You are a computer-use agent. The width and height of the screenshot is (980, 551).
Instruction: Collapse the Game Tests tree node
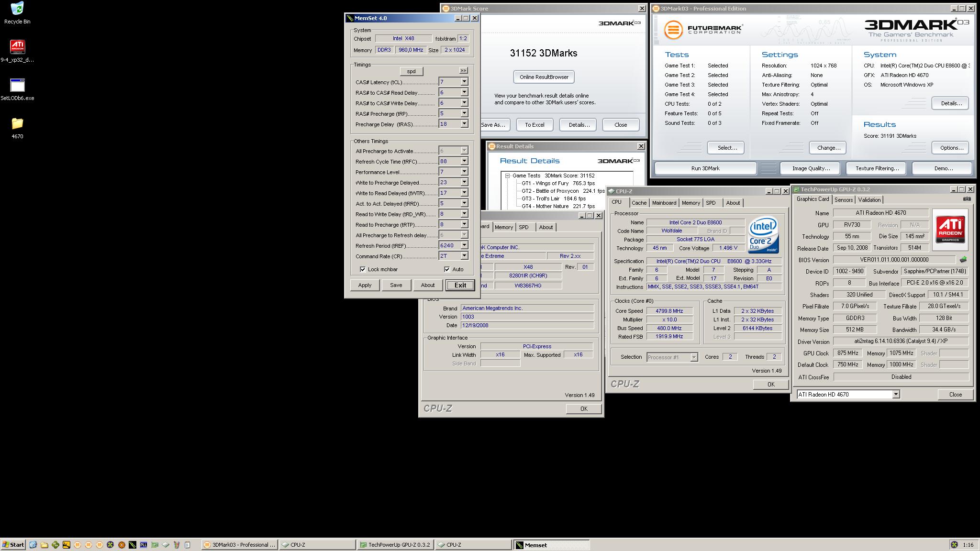click(x=508, y=176)
